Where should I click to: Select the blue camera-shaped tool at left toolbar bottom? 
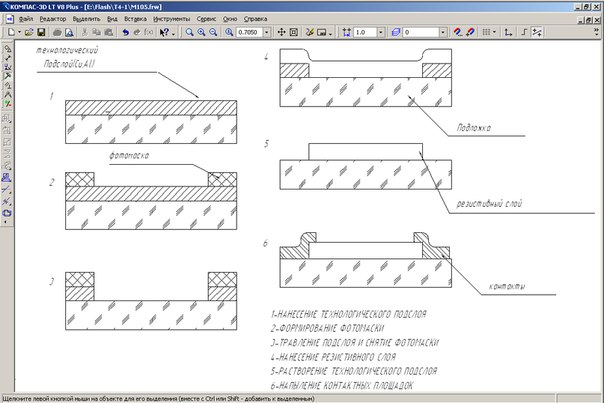pos(7,213)
